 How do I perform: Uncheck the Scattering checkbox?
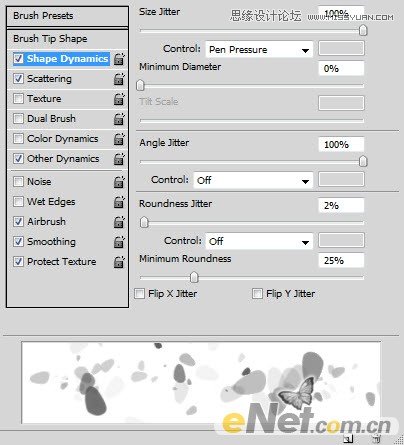[x=18, y=78]
